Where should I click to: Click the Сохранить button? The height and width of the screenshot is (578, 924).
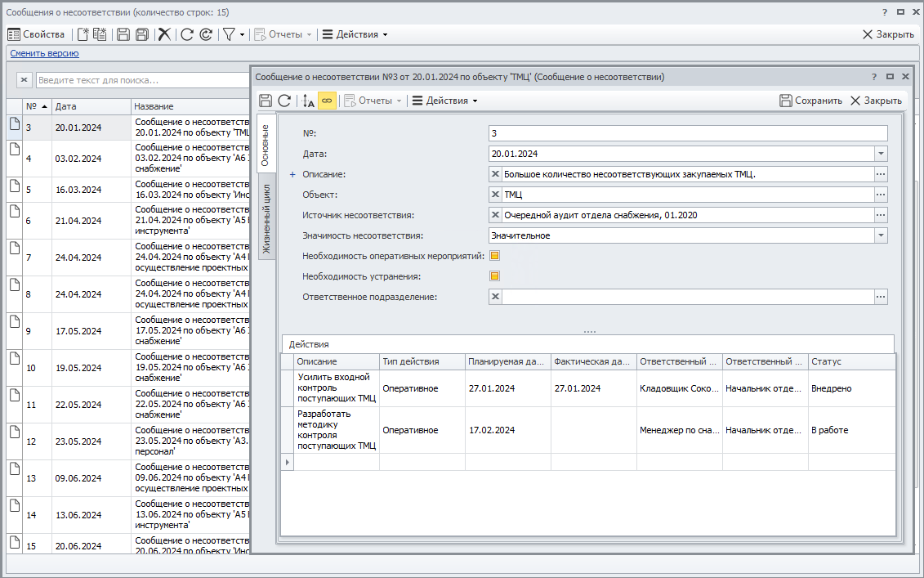click(810, 101)
